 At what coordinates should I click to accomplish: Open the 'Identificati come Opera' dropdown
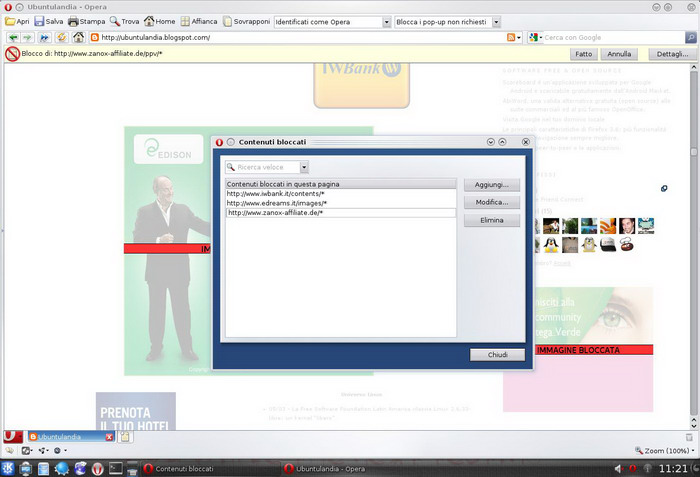[x=386, y=21]
